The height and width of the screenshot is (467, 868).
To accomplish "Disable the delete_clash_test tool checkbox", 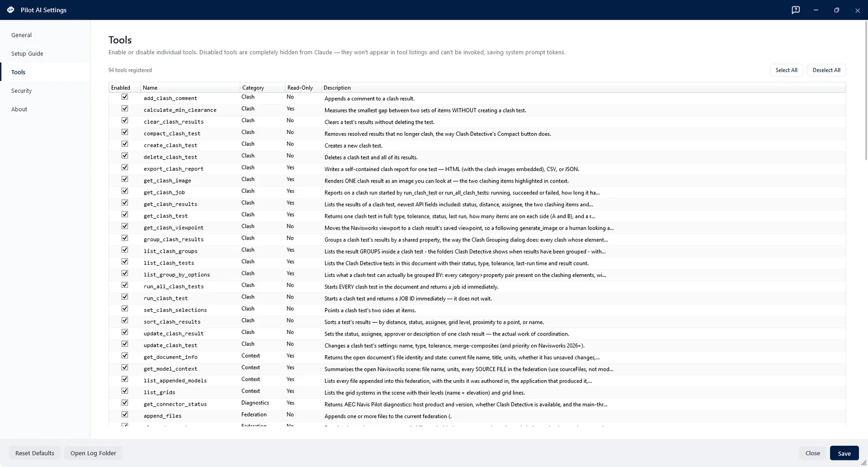I will tap(125, 156).
